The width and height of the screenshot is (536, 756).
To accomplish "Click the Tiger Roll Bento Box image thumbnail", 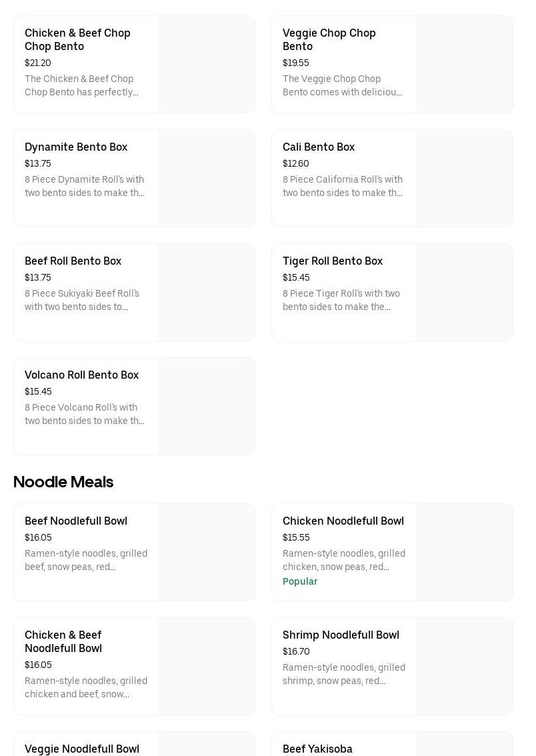I will coord(464,293).
